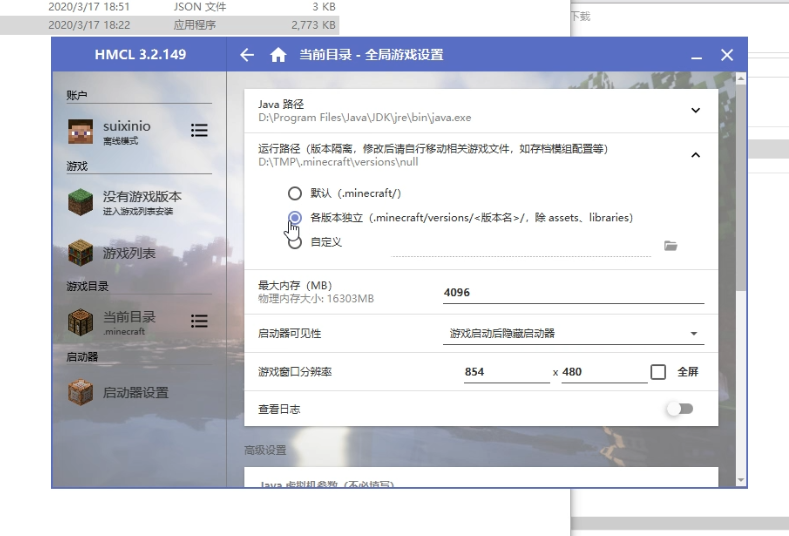Screen dimensions: 789x536
Task: Open account menu next to suixinio
Action: click(x=199, y=131)
